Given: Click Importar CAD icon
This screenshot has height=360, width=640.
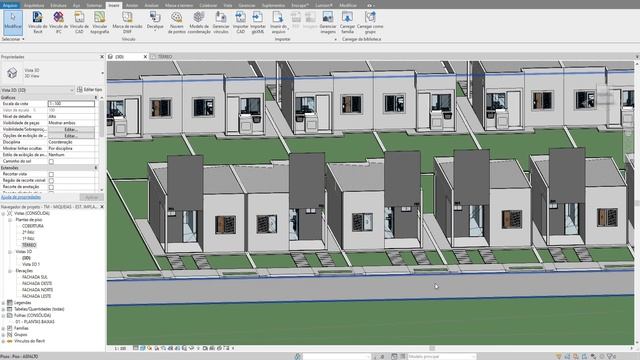Looking at the screenshot, I should (240, 18).
